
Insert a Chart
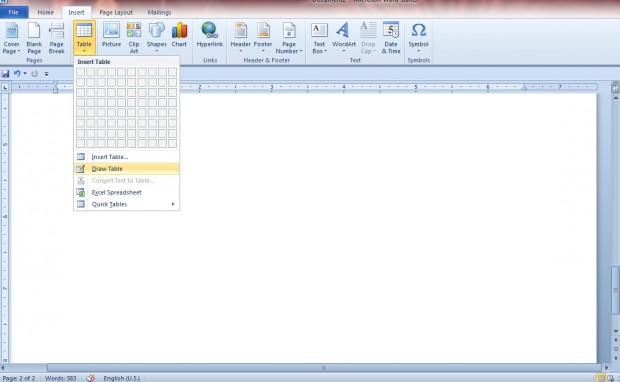[x=179, y=36]
